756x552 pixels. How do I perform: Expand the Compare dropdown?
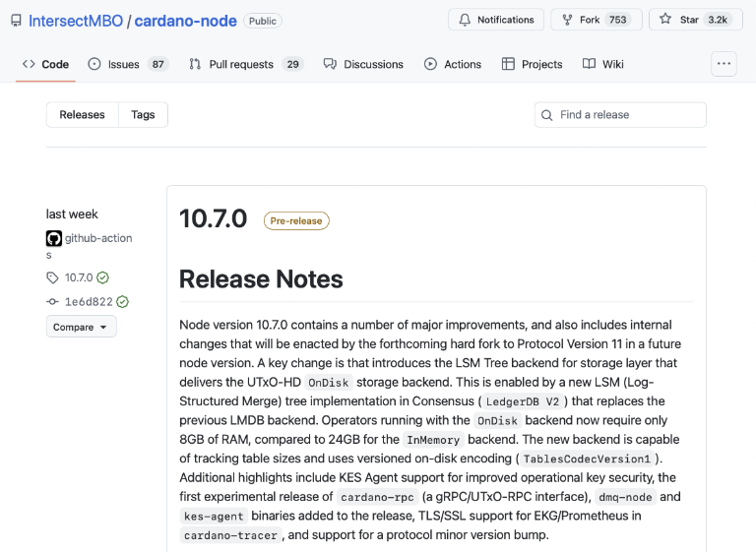(81, 327)
